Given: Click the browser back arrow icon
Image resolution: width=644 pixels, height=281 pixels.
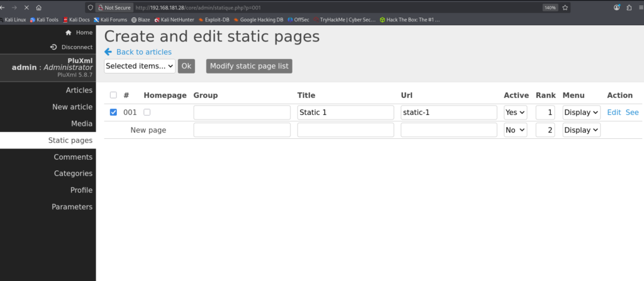Looking at the screenshot, I should click(6, 8).
